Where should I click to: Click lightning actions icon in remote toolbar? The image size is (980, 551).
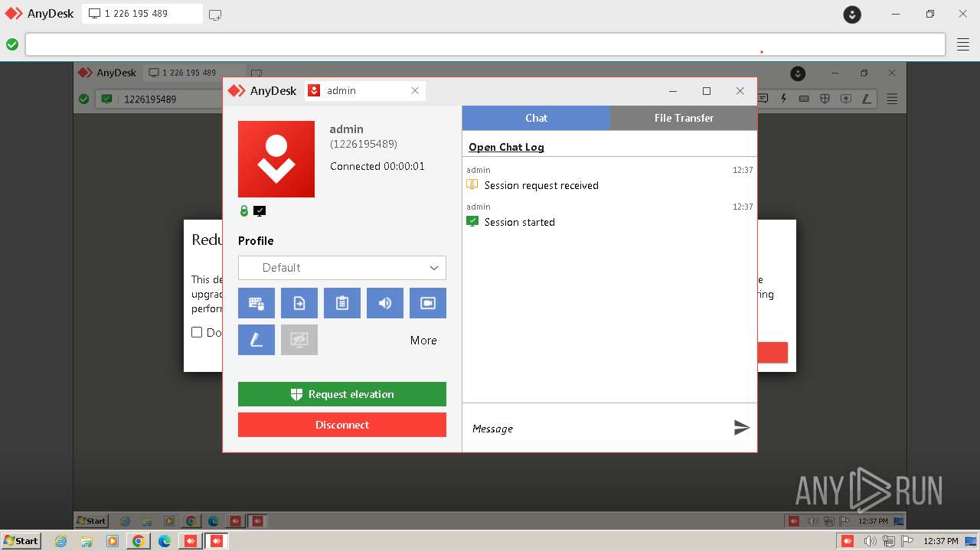point(783,99)
